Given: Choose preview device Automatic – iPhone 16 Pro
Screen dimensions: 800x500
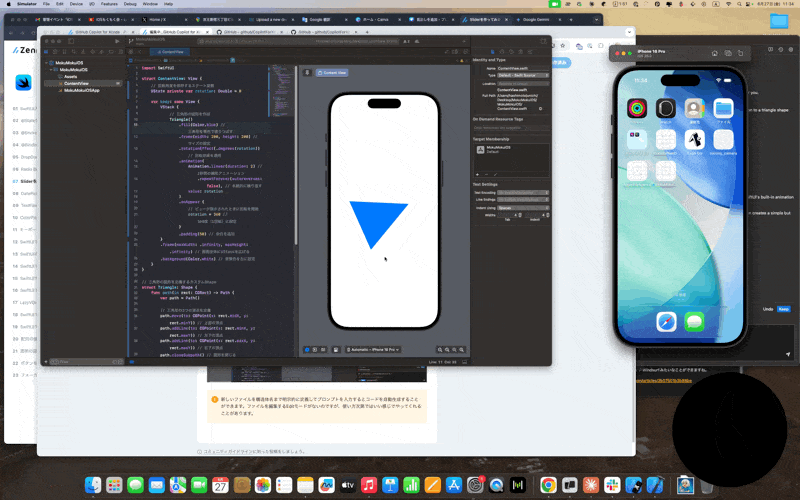Looking at the screenshot, I should pyautogui.click(x=373, y=349).
